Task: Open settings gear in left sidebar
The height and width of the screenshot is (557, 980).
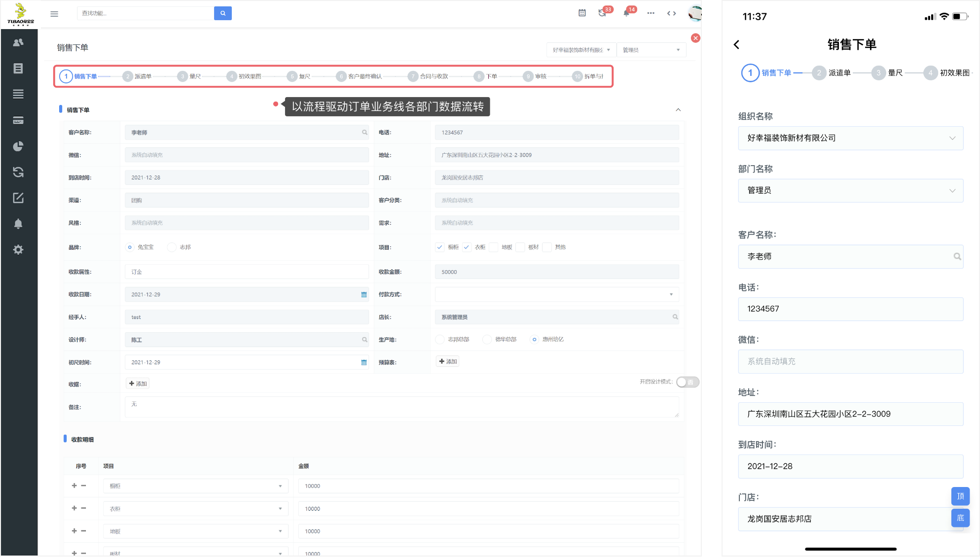Action: pos(18,249)
